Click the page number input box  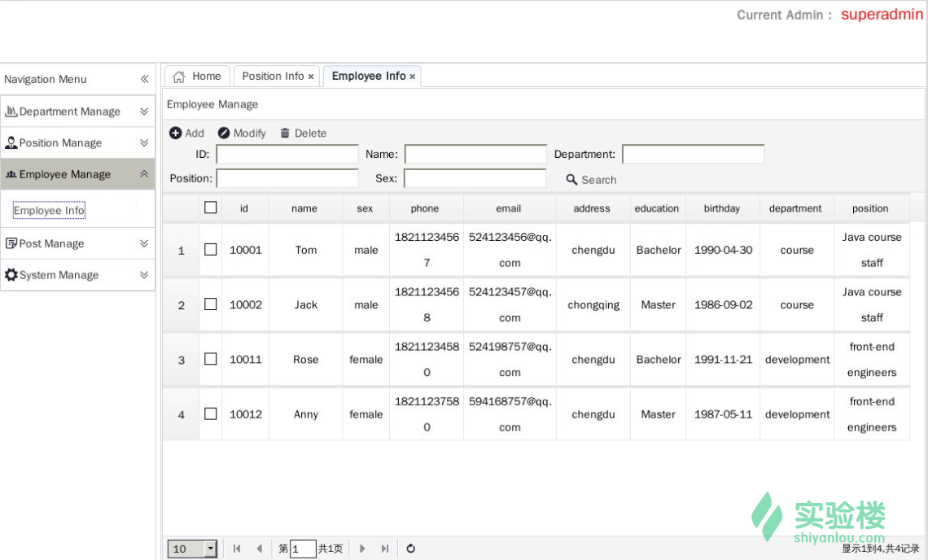[x=303, y=549]
